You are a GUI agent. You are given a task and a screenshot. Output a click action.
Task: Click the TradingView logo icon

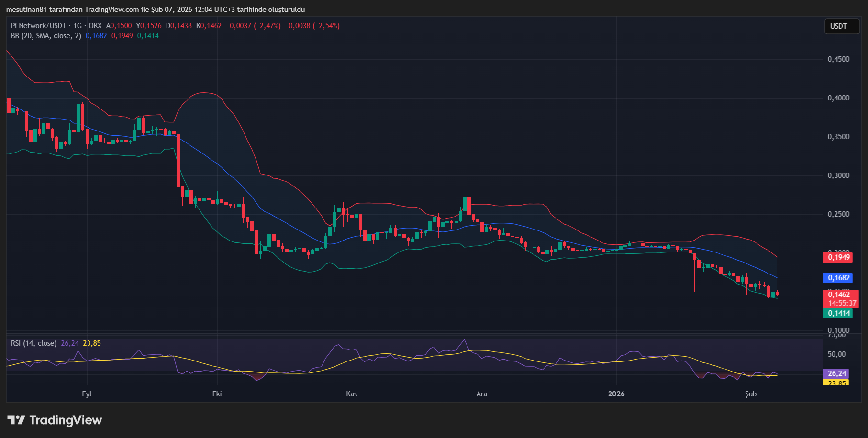coord(16,420)
